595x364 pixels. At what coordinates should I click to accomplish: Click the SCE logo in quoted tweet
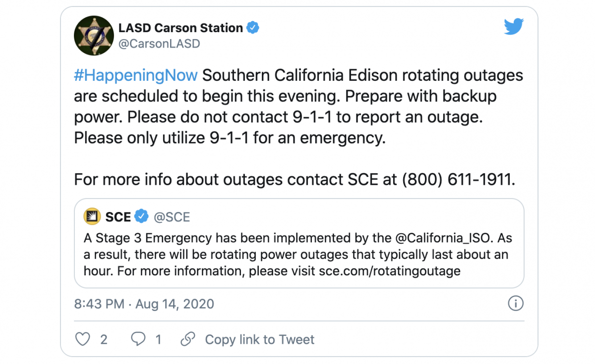92,216
